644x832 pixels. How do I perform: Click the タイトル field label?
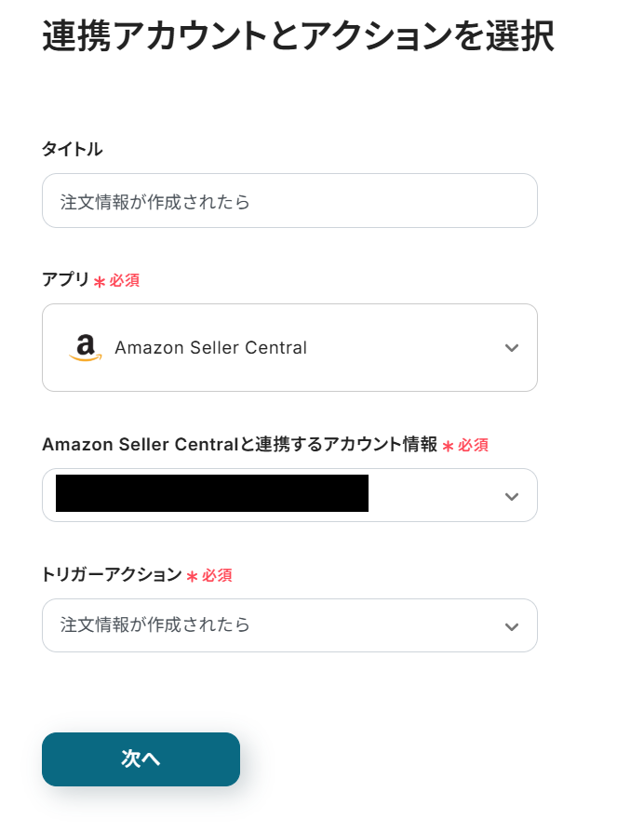pos(73,149)
